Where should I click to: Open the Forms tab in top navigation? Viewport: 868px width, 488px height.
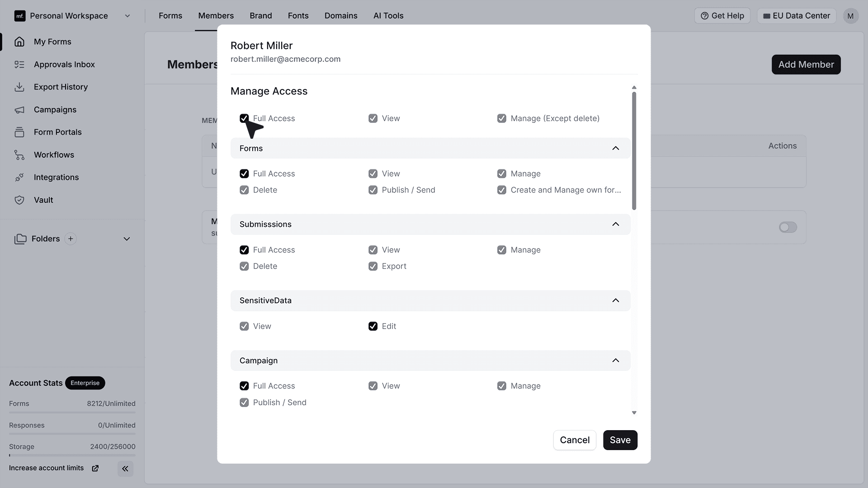click(x=170, y=16)
